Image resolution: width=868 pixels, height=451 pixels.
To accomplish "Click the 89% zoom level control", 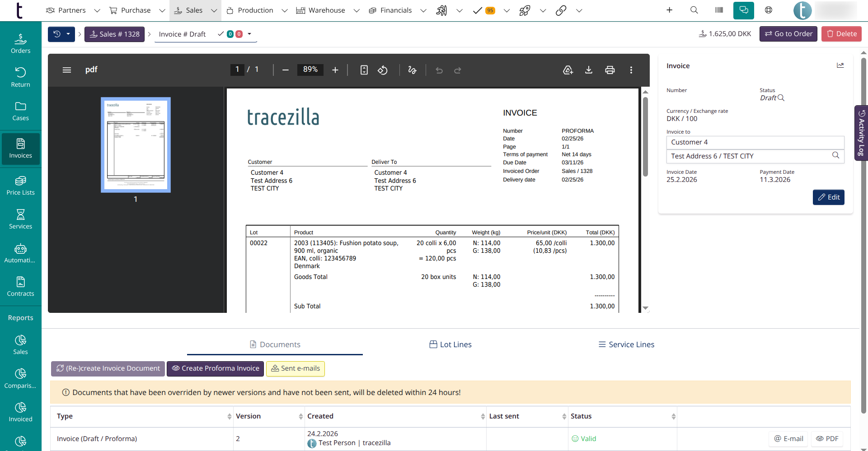I will 310,70.
